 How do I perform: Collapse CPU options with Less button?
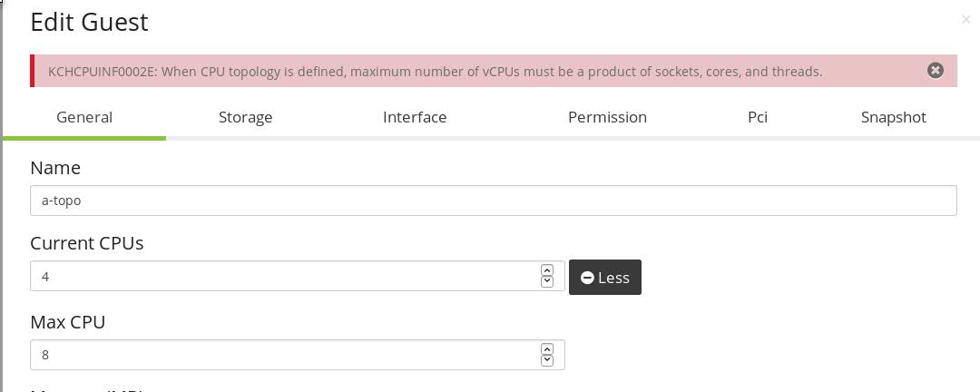pos(604,278)
